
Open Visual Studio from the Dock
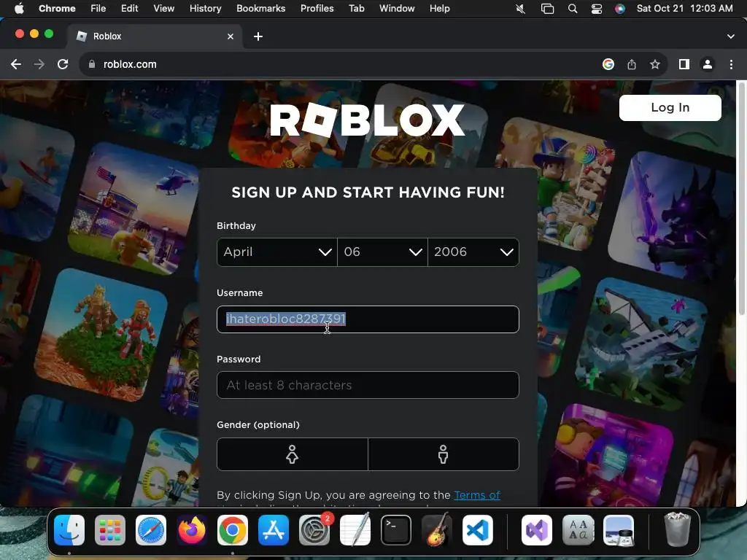pos(537,530)
